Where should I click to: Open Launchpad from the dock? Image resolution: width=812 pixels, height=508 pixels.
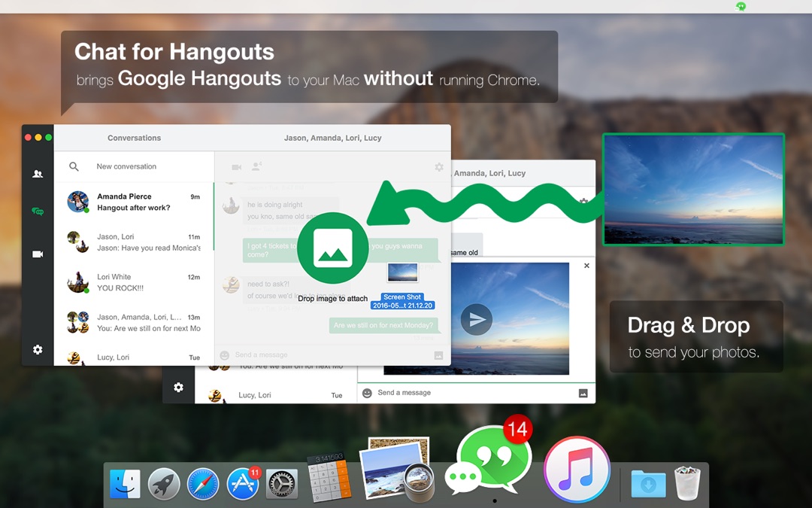click(164, 484)
